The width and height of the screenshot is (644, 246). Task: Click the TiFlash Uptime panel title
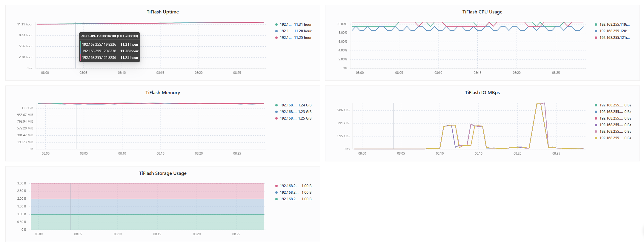coord(163,12)
